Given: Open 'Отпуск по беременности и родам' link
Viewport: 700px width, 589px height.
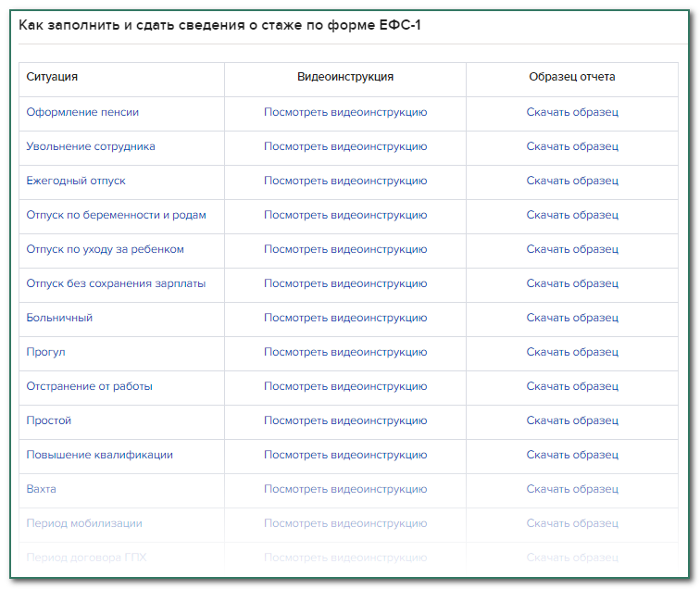Looking at the screenshot, I should coord(116,215).
